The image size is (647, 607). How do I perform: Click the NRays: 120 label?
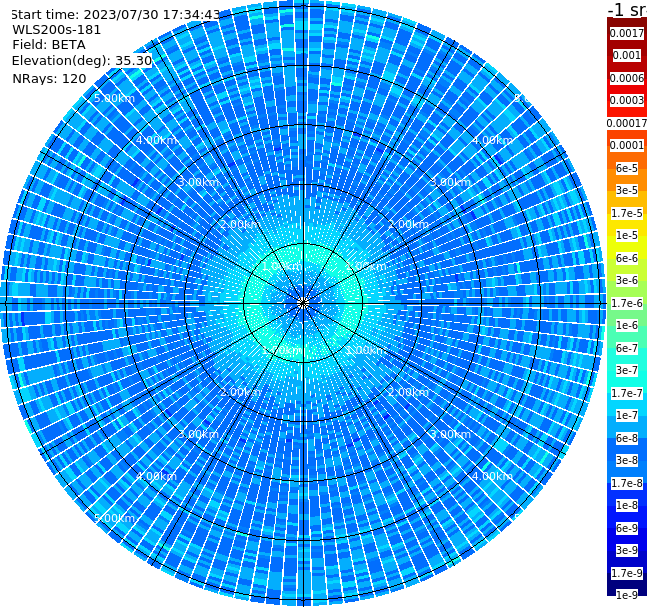click(49, 78)
